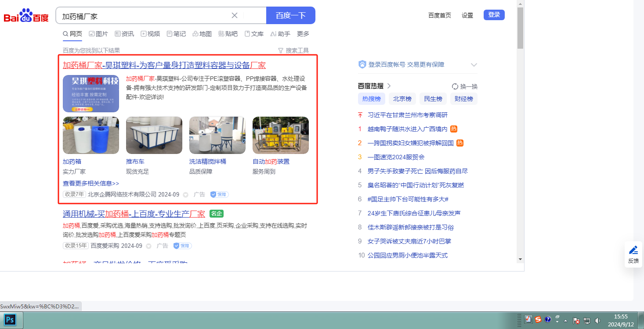The image size is (644, 329).
Task: Open the 通用机械-买加药桶 result title
Action: [x=134, y=214]
